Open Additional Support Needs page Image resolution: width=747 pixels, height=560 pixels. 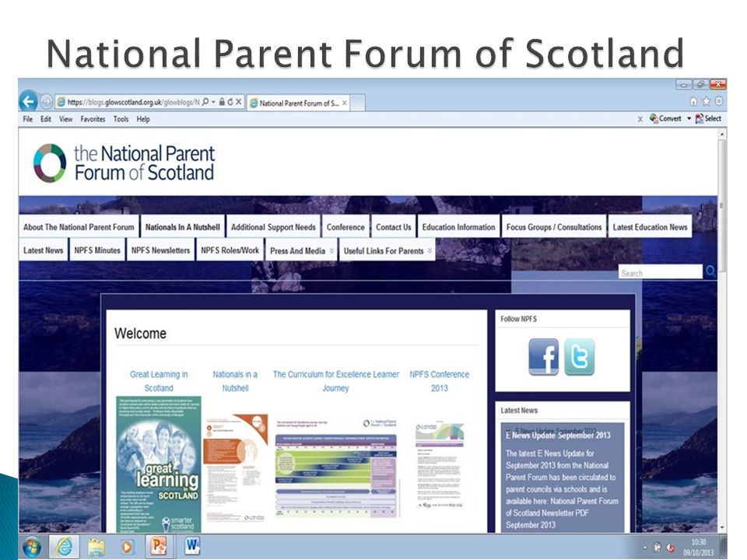273,227
